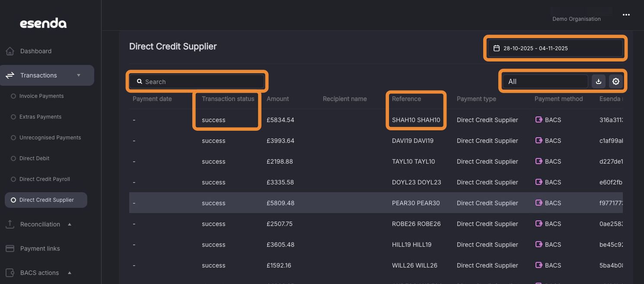Click reference HILL19 HILL19

tap(412, 245)
